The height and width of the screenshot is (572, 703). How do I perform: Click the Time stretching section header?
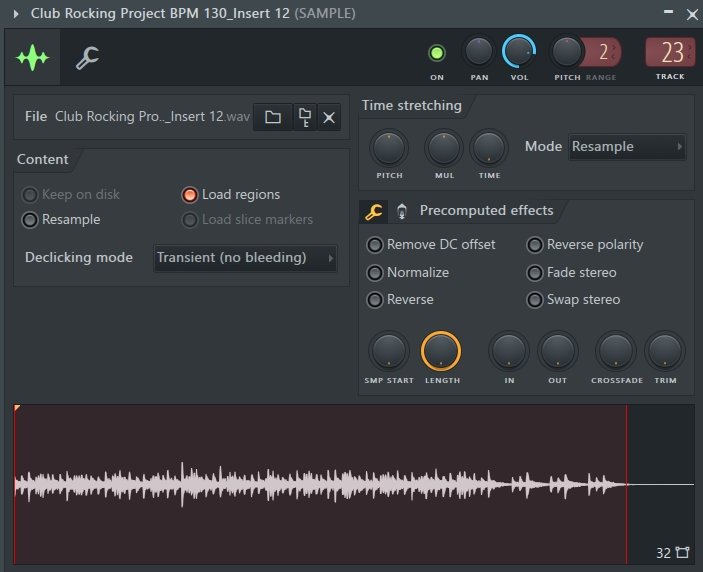tap(412, 105)
